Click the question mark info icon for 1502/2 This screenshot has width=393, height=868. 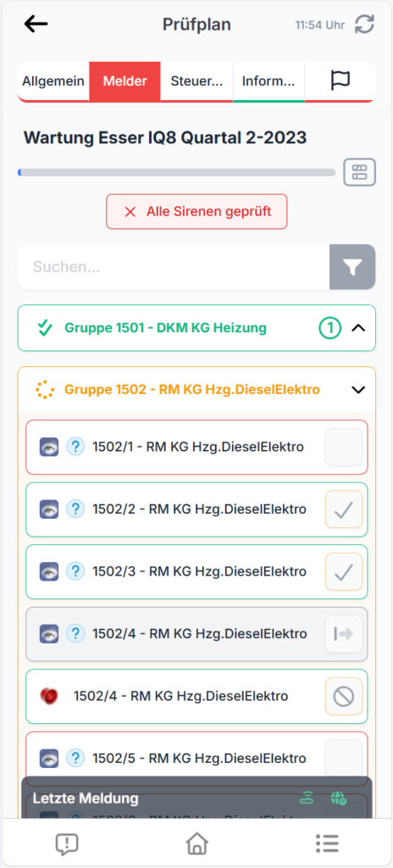75,509
